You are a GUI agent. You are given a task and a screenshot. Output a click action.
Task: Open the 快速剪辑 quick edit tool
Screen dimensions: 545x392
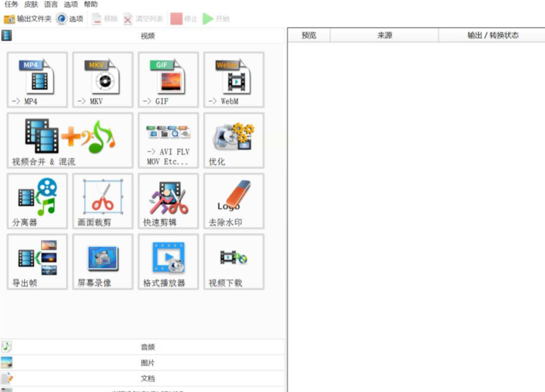click(168, 201)
